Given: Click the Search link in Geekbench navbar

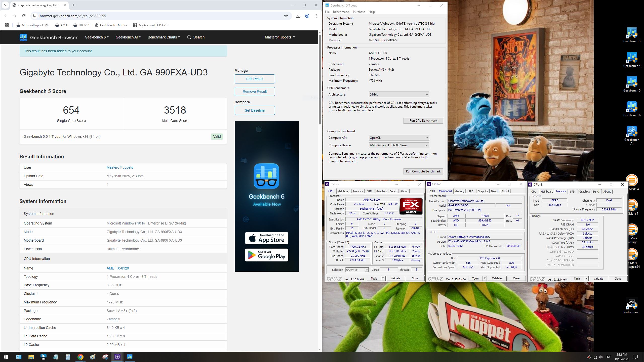Looking at the screenshot, I should (x=196, y=37).
